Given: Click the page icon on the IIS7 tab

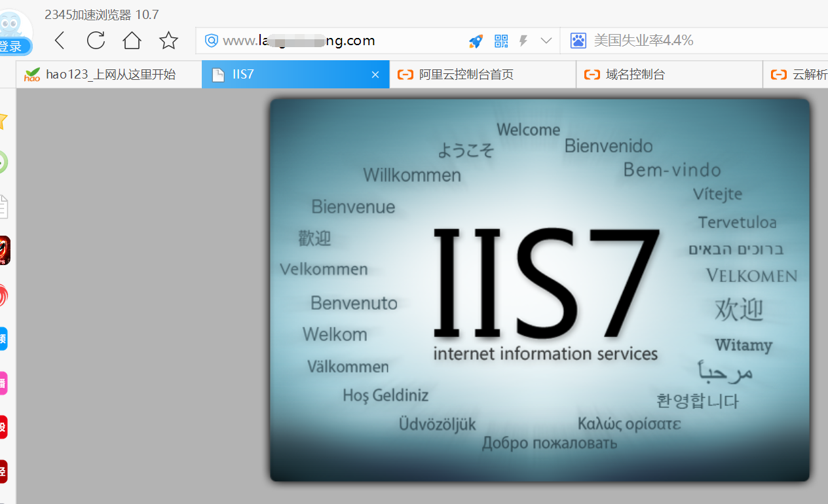Looking at the screenshot, I should click(x=218, y=75).
